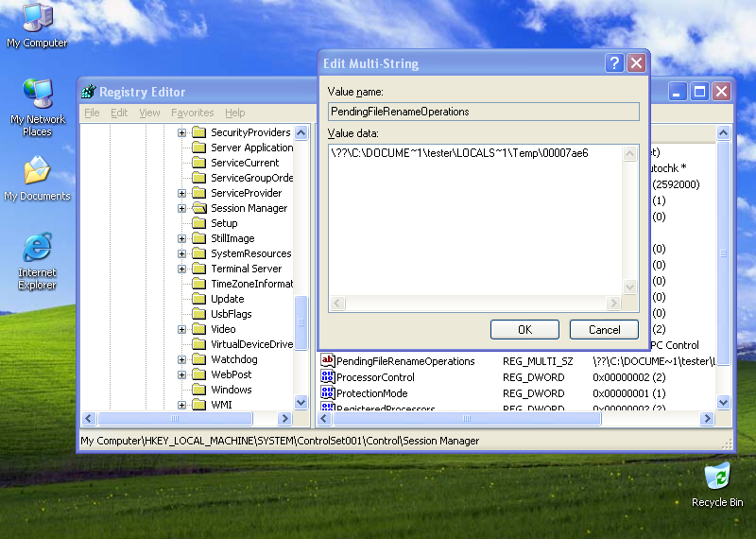Open the View menu in Registry Editor

click(x=149, y=113)
